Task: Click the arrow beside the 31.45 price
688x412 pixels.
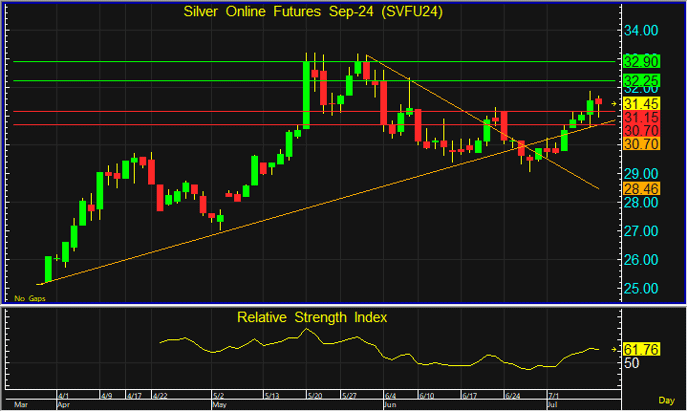Action: point(614,104)
